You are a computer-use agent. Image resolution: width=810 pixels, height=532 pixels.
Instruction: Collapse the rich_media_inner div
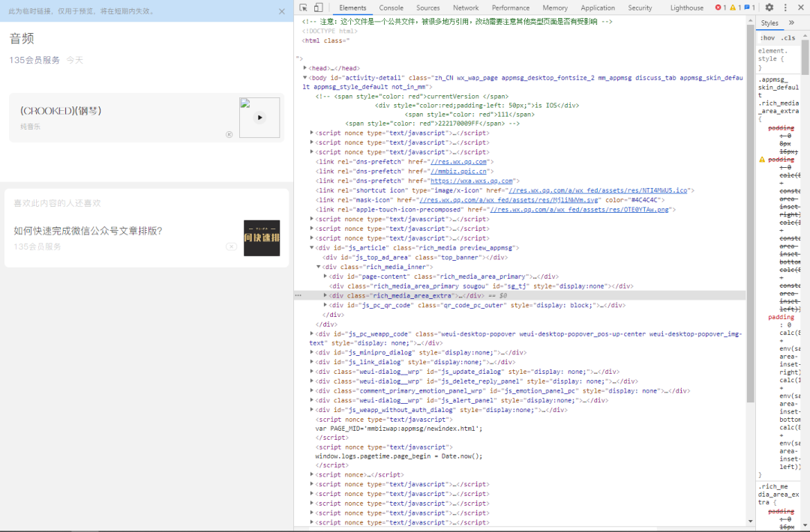(318, 267)
